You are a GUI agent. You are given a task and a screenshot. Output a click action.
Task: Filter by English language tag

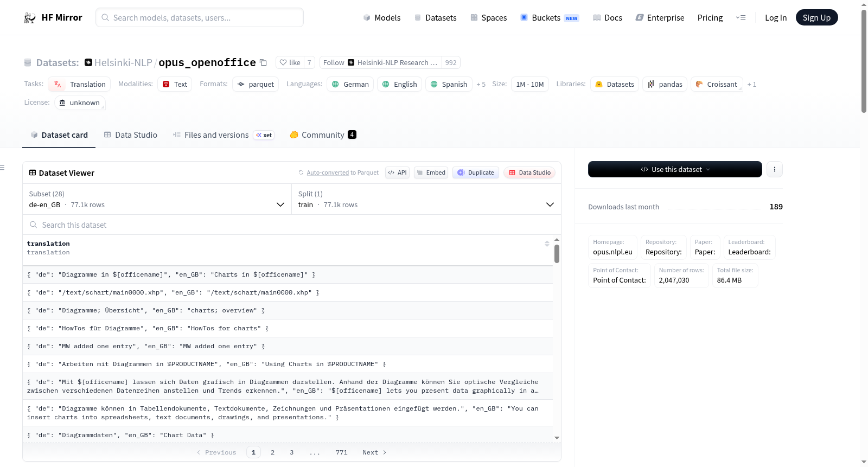pyautogui.click(x=399, y=84)
